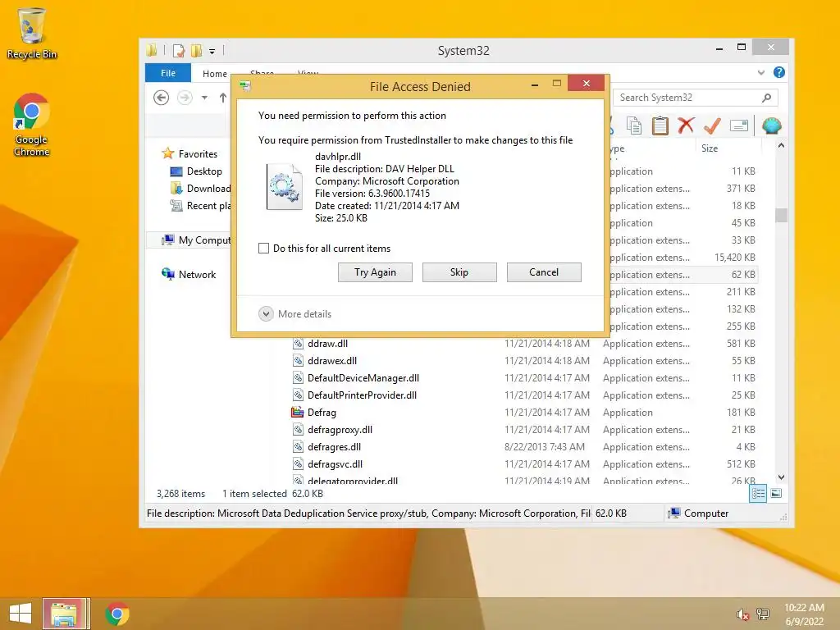Open the Defrag application icon
The width and height of the screenshot is (840, 630).
pyautogui.click(x=297, y=413)
